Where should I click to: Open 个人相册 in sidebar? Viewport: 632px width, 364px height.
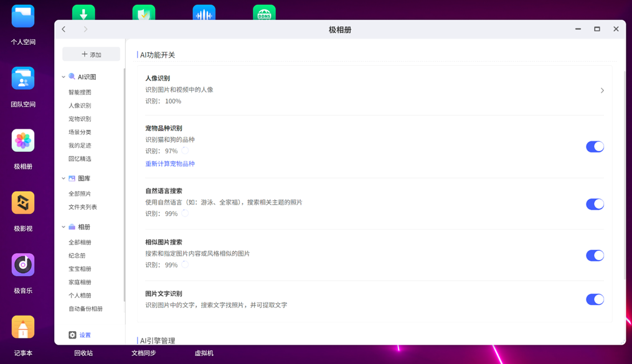[80, 296]
